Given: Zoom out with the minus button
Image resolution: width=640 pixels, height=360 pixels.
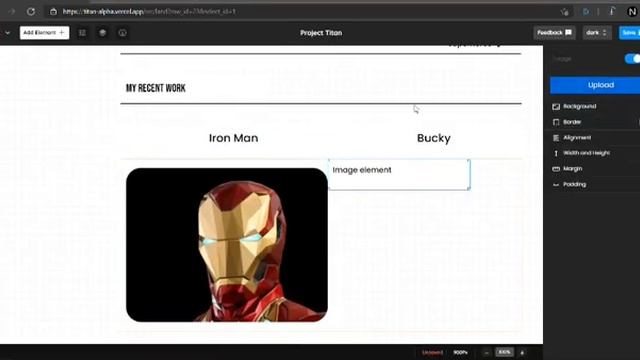Looking at the screenshot, I should point(487,353).
